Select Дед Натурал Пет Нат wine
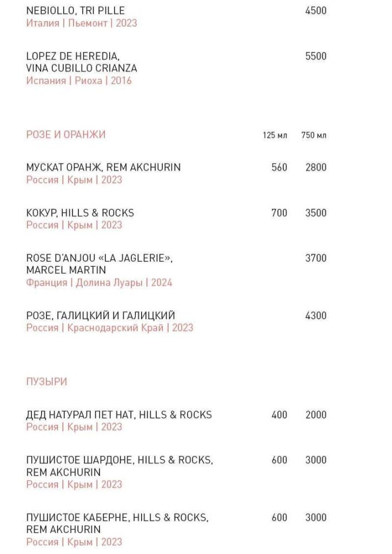This screenshot has height=554, width=392. [119, 415]
